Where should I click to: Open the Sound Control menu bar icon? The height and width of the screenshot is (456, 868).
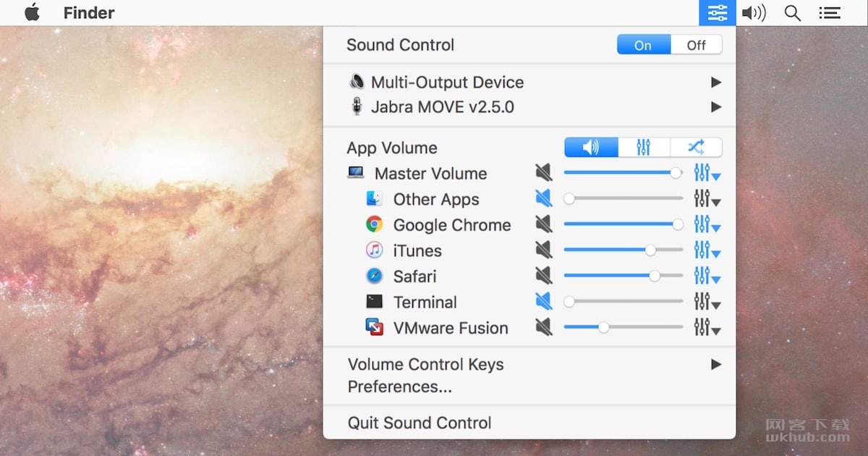click(x=718, y=13)
